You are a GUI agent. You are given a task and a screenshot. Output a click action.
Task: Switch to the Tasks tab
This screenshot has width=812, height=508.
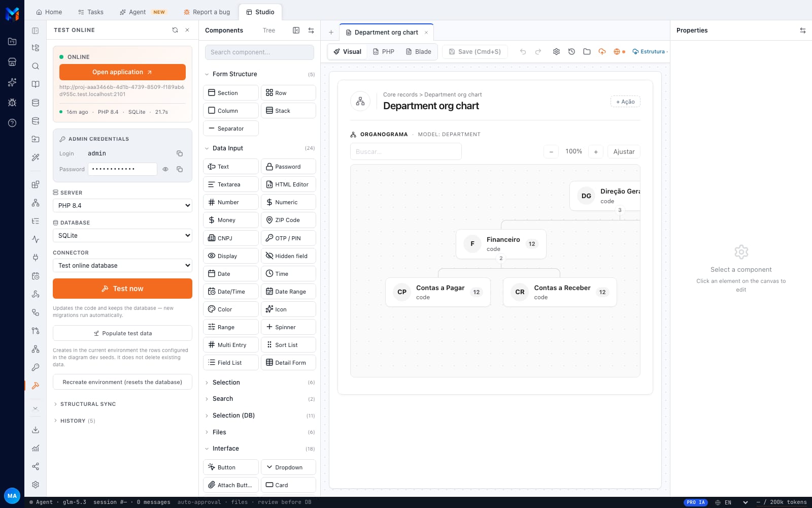90,12
